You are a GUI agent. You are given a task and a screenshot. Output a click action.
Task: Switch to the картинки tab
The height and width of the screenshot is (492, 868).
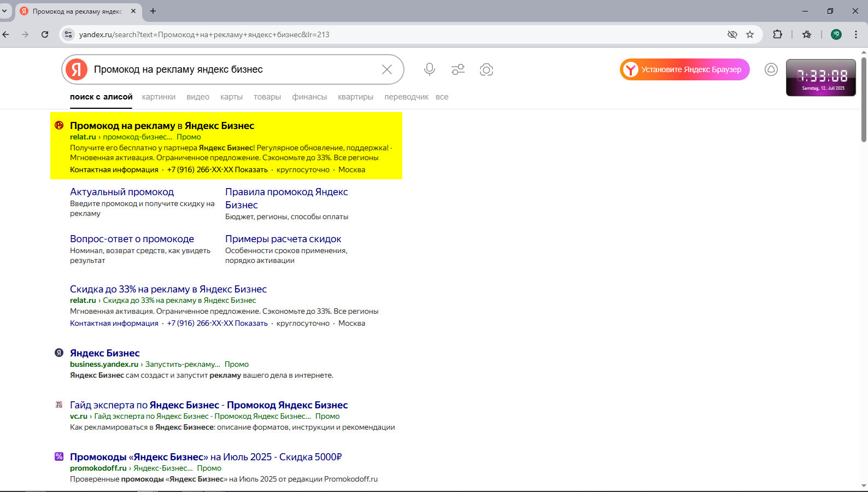click(x=159, y=97)
